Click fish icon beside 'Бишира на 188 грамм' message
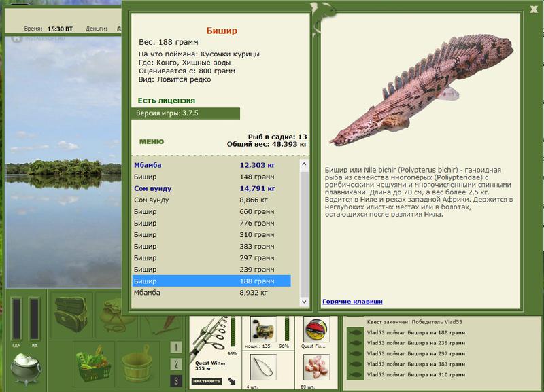This screenshot has width=544, height=392. 354,333
